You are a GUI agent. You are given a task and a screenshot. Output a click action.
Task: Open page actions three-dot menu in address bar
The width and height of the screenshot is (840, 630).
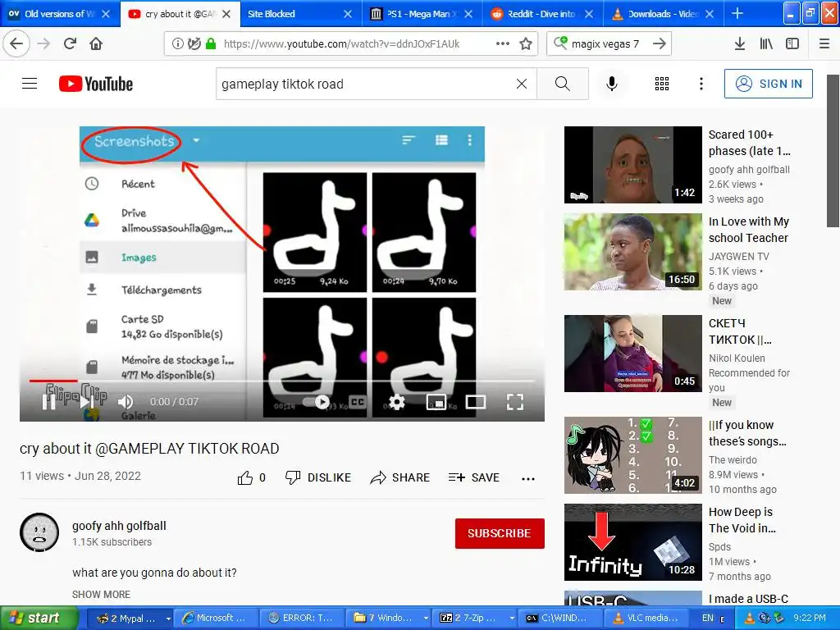tap(503, 44)
